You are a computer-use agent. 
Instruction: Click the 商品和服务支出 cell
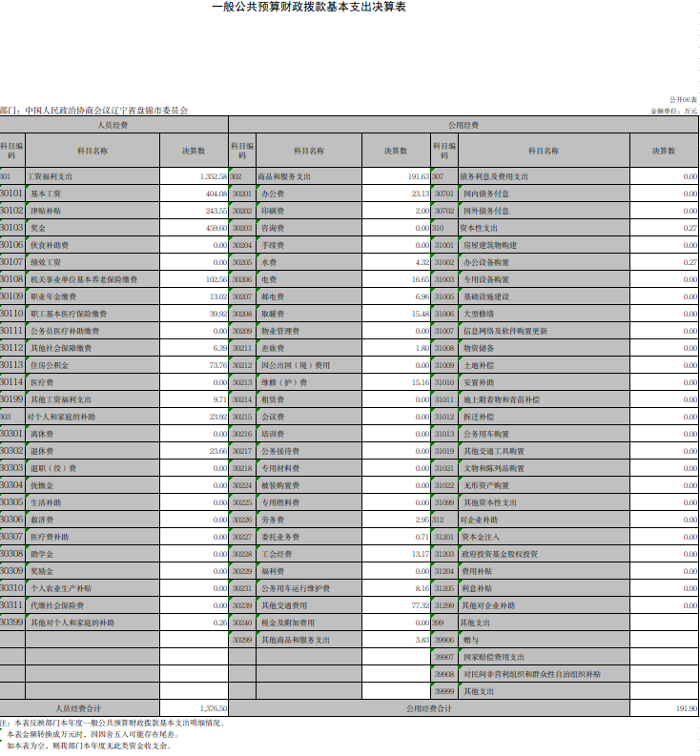pyautogui.click(x=309, y=176)
